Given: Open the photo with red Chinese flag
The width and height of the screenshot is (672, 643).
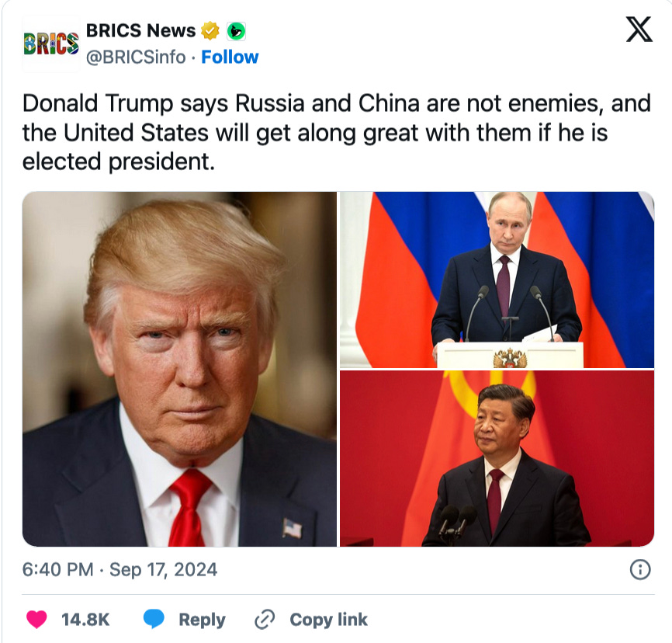Looking at the screenshot, I should [497, 458].
